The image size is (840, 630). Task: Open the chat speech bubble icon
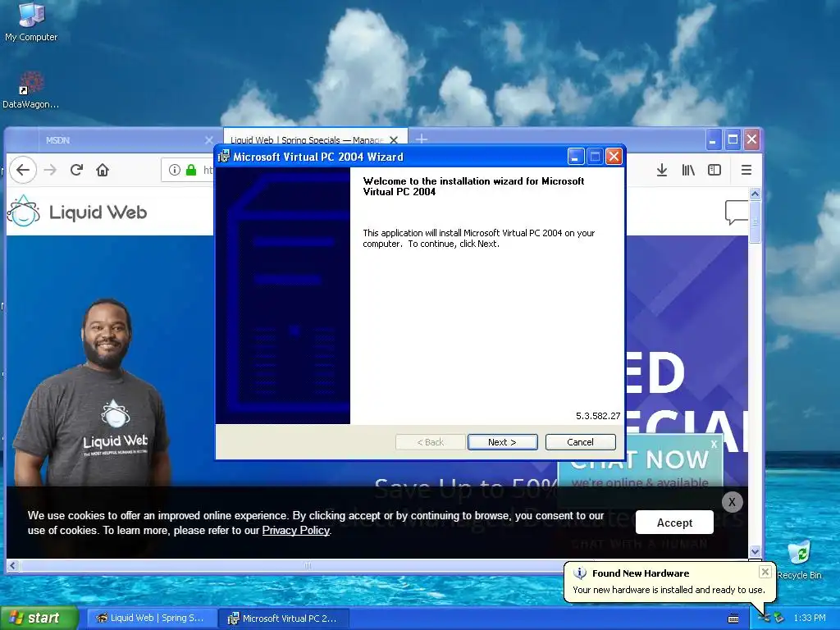tap(737, 212)
